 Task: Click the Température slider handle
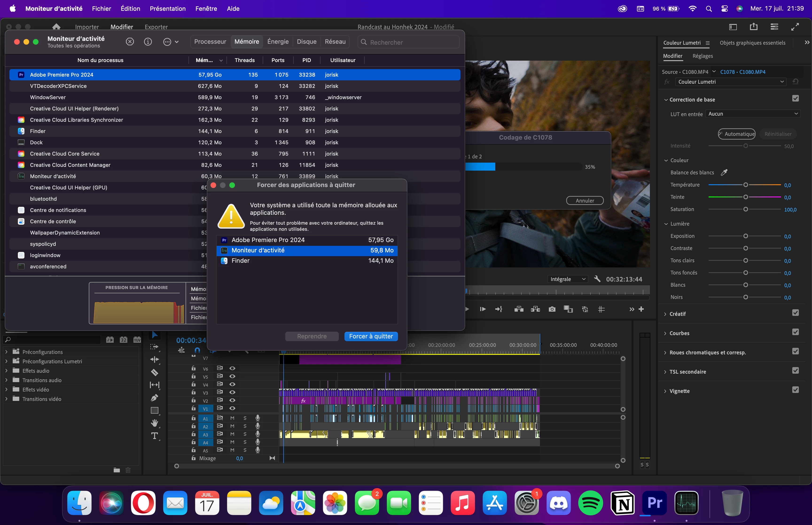[x=746, y=185]
